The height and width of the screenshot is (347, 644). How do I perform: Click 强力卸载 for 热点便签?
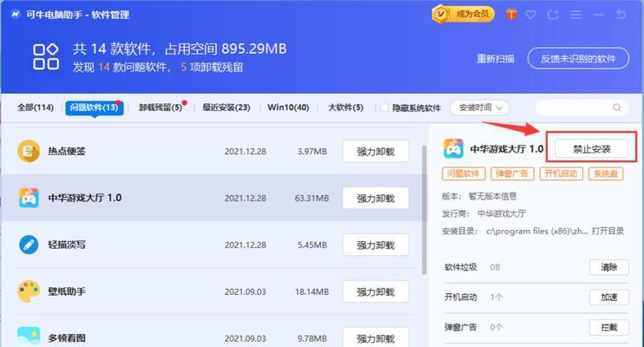376,152
